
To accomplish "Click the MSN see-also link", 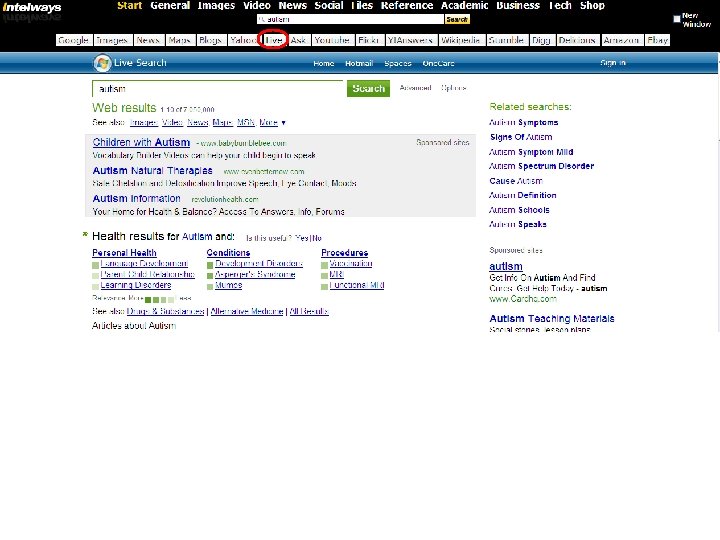I will (246, 123).
